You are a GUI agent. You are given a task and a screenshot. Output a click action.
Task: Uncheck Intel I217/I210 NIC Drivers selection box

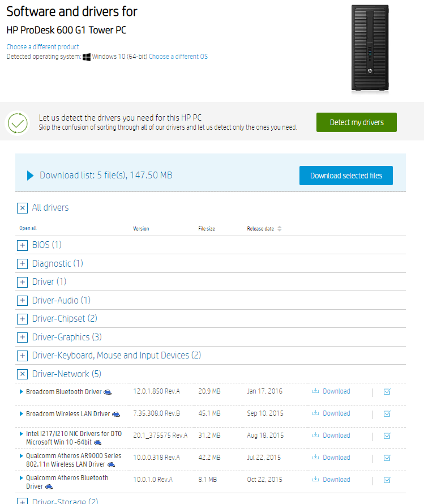tap(387, 436)
